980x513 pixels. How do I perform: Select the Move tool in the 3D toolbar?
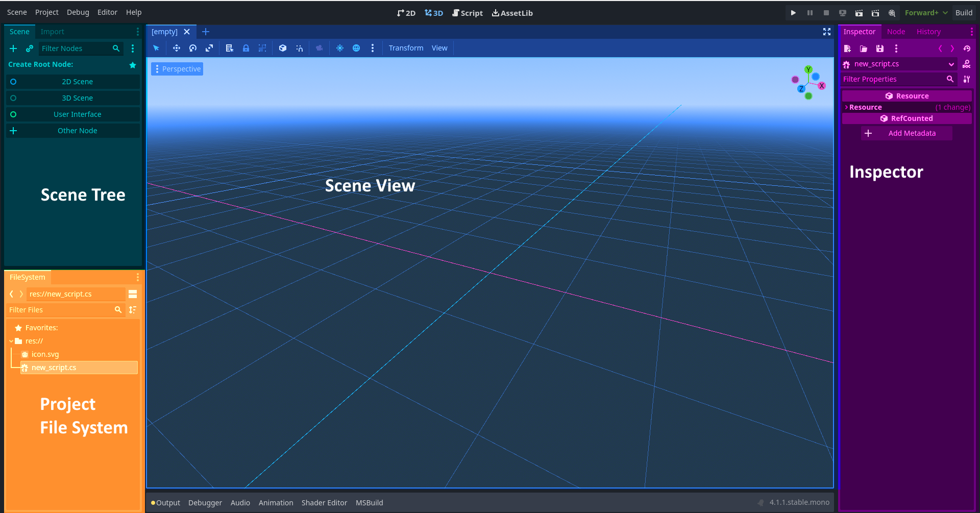point(176,48)
